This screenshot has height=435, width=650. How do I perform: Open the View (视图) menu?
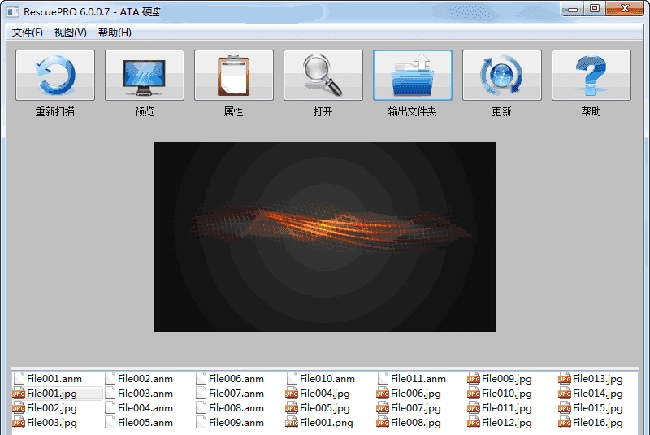pos(70,33)
